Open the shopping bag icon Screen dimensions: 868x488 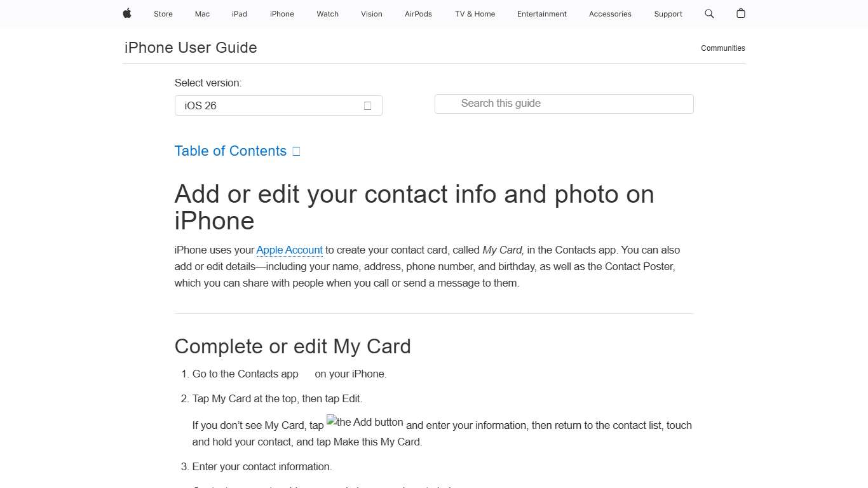[x=740, y=13]
